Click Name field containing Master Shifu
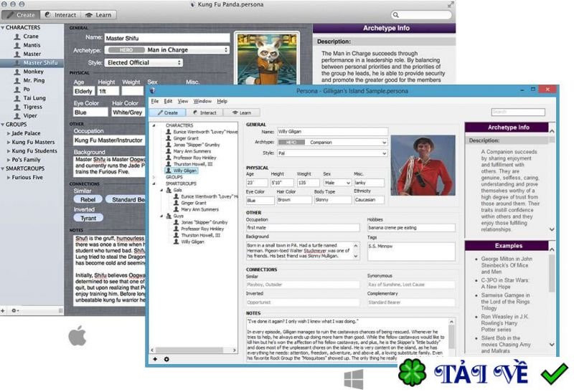The height and width of the screenshot is (392, 574). click(167, 38)
